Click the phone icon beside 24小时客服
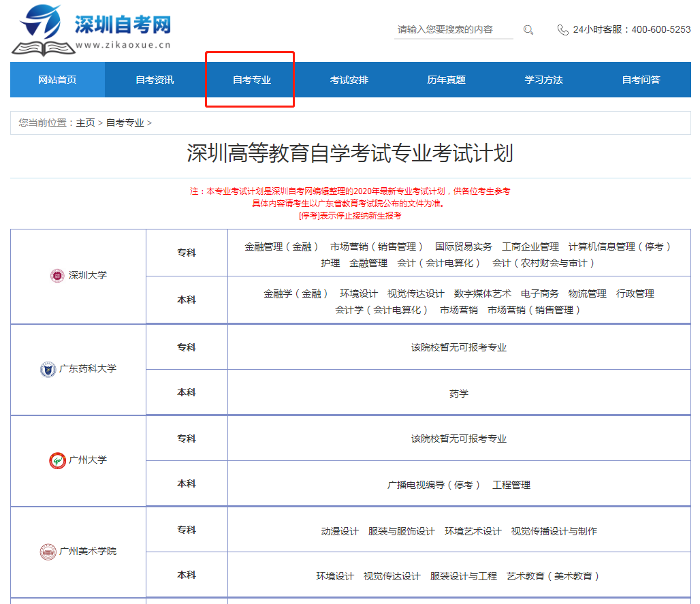 (x=562, y=30)
